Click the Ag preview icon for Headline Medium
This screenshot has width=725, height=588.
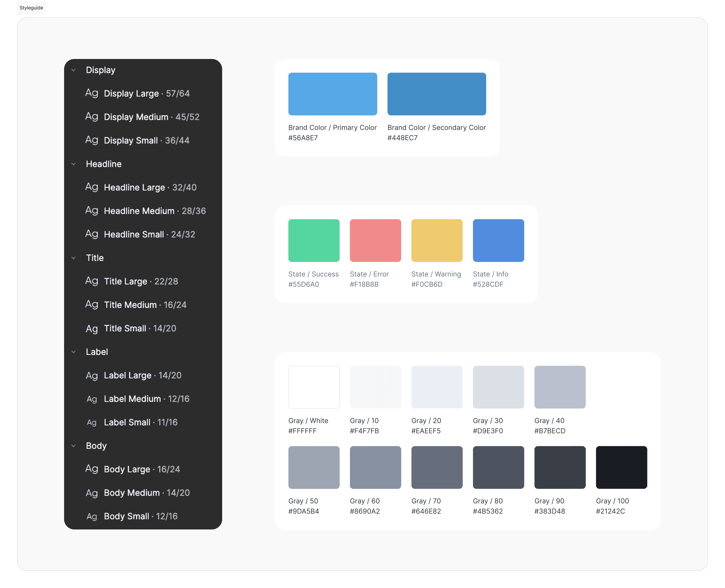(91, 211)
